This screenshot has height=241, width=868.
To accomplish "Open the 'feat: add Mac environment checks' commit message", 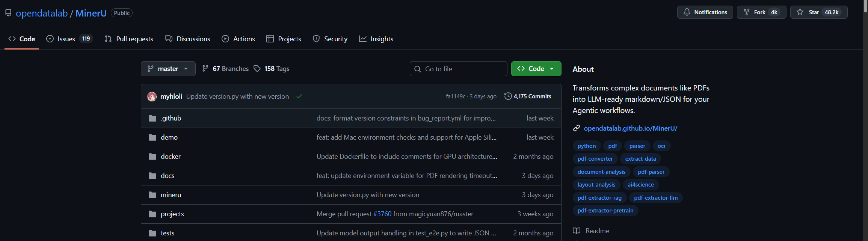I will 406,137.
